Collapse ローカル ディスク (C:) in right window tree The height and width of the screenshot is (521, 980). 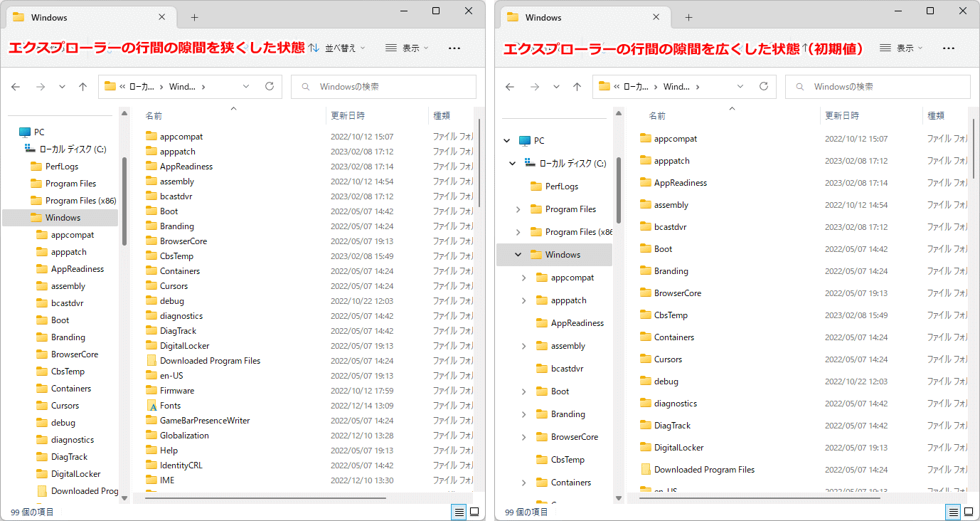point(512,164)
